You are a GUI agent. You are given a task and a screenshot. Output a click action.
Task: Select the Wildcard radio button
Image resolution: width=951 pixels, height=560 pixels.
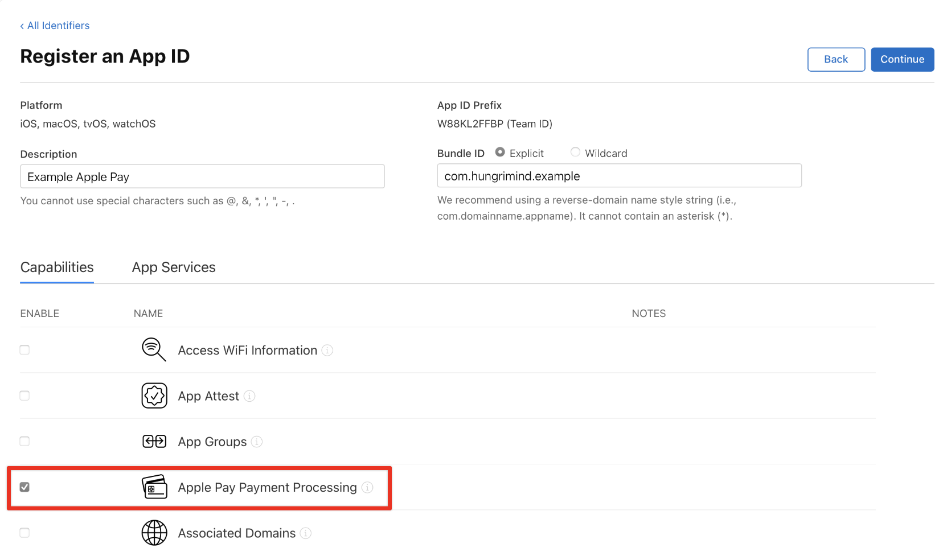point(575,153)
